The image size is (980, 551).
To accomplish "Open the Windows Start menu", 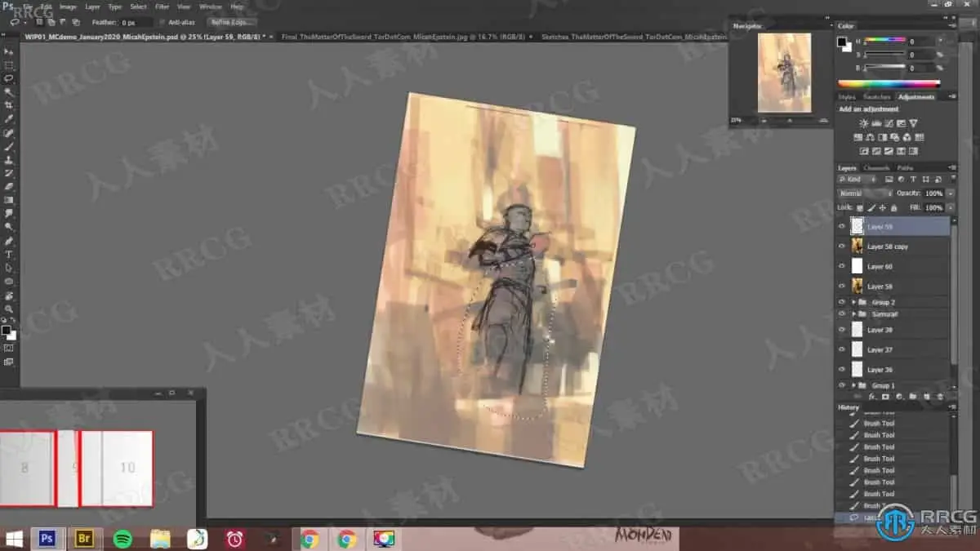I will (x=14, y=539).
